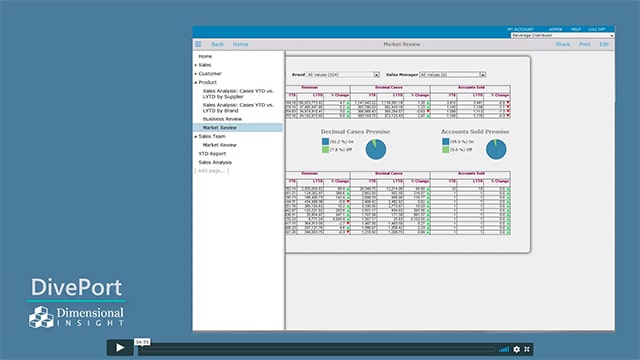
Task: Click the Accounts Sold Premise pie chart
Action: [x=496, y=149]
